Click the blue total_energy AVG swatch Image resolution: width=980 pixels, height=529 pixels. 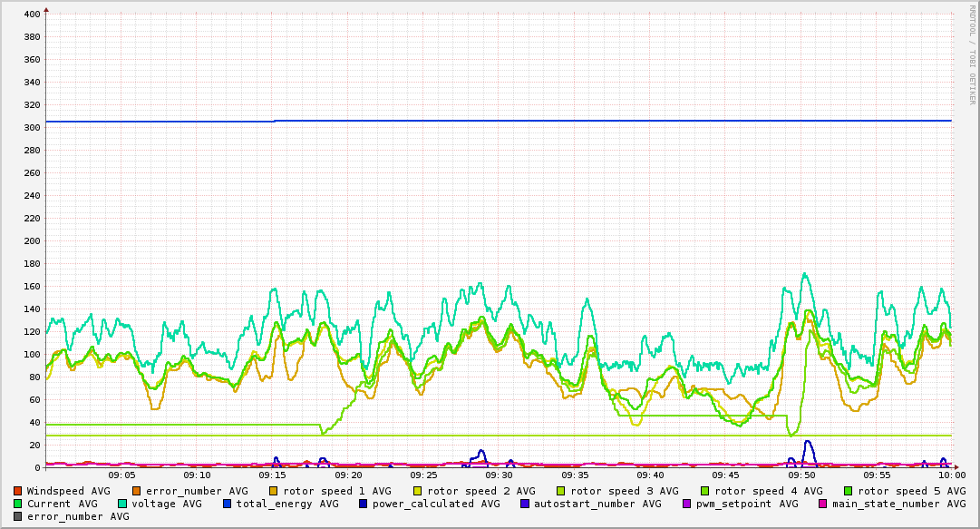228,504
